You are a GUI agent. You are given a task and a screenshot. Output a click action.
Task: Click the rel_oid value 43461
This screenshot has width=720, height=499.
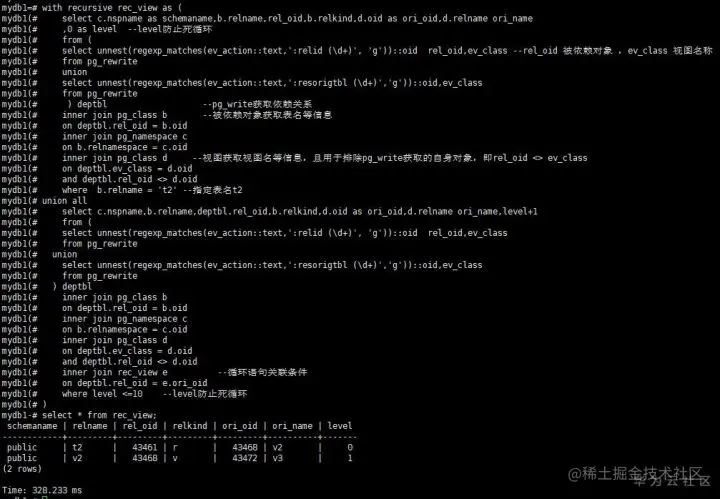145,447
